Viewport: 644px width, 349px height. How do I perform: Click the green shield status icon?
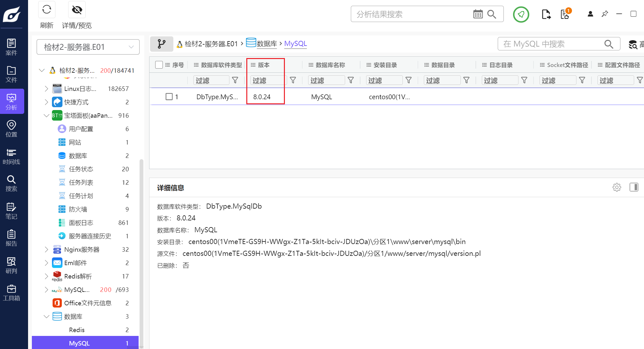click(x=521, y=14)
